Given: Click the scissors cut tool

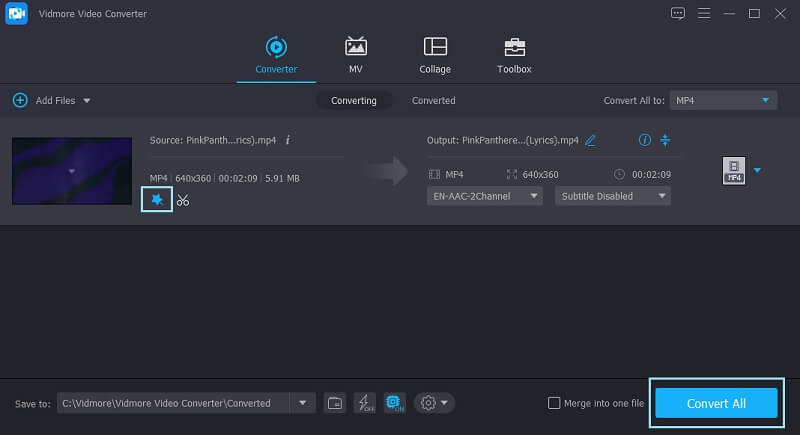Looking at the screenshot, I should [182, 200].
